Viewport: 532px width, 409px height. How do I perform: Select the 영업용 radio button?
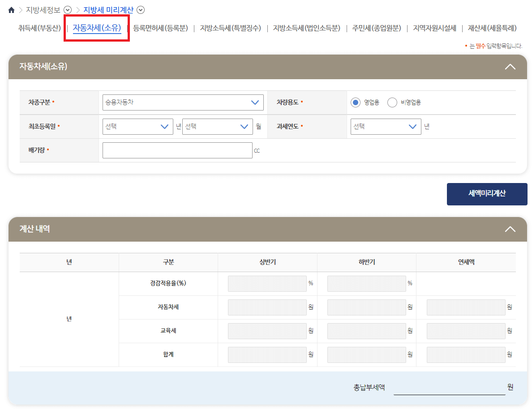355,102
